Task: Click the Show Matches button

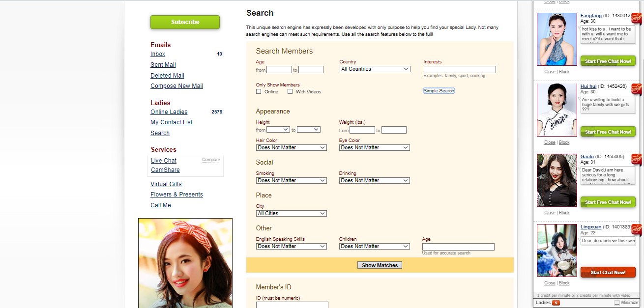Action: 380,265
